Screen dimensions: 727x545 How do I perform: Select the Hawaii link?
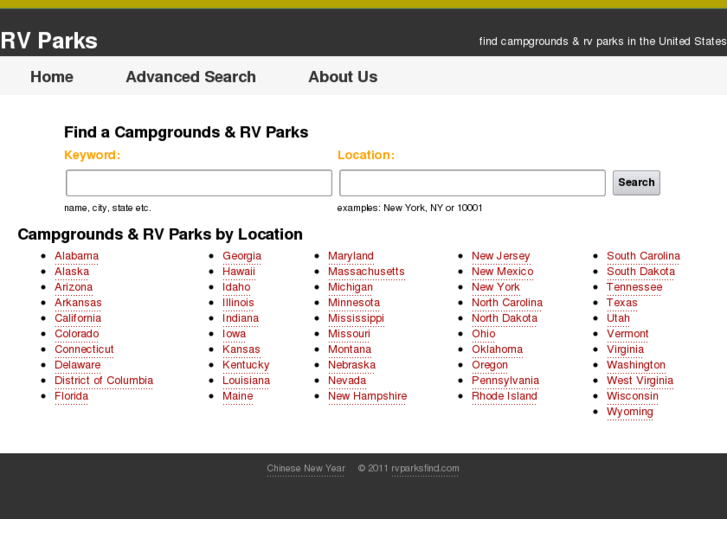[239, 272]
